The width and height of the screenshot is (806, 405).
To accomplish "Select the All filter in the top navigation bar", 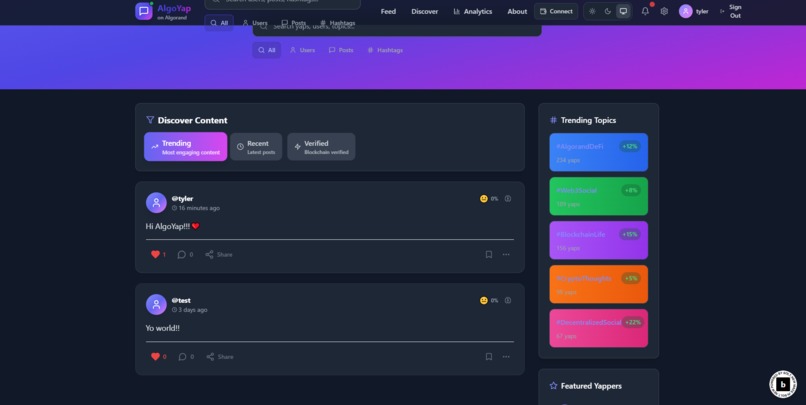I will click(x=219, y=23).
